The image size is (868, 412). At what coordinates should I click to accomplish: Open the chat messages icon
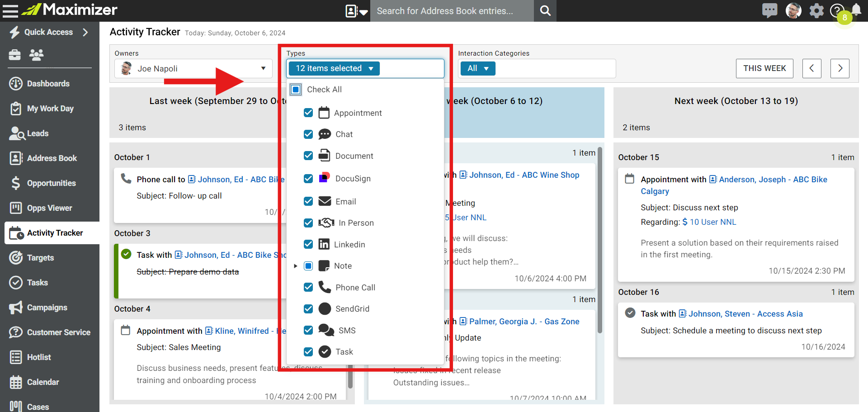(x=769, y=10)
